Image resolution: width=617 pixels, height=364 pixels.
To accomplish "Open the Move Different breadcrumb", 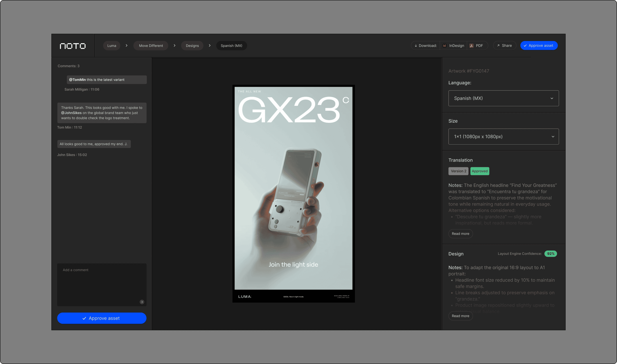I will [x=151, y=46].
